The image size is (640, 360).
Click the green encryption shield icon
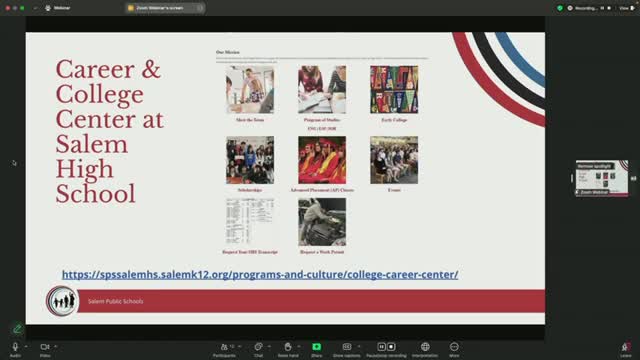click(x=560, y=8)
